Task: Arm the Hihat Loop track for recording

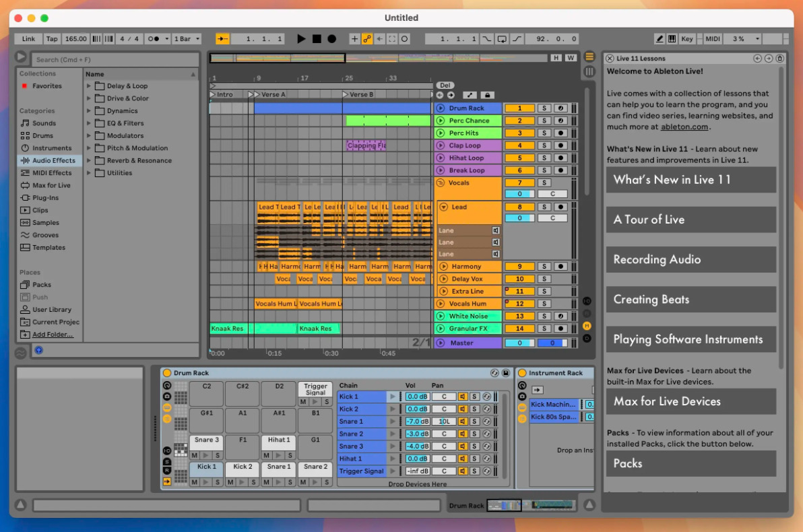Action: pyautogui.click(x=560, y=158)
